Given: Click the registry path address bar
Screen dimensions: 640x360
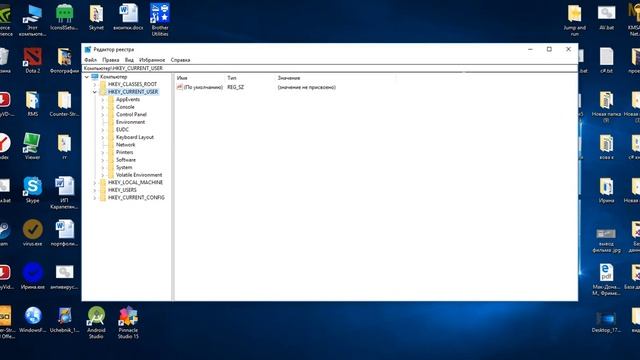Looking at the screenshot, I should (x=329, y=69).
